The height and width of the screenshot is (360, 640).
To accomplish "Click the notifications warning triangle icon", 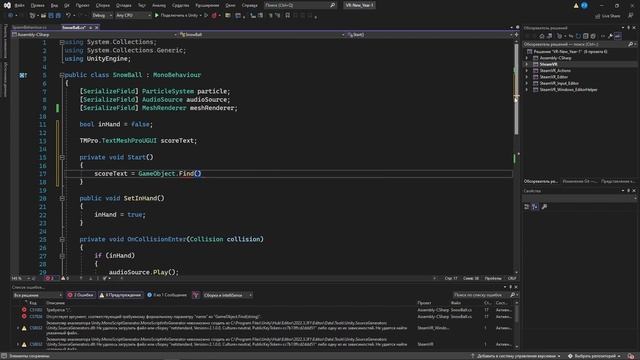I will tap(576, 5).
